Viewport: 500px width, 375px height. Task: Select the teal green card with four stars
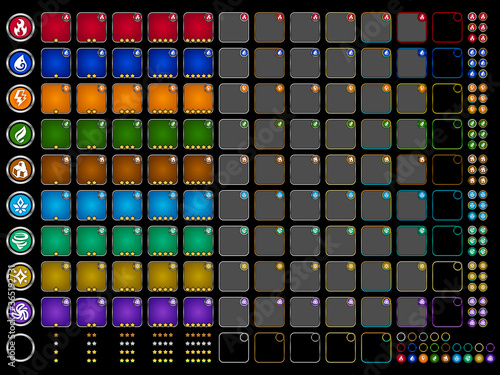pos(163,241)
